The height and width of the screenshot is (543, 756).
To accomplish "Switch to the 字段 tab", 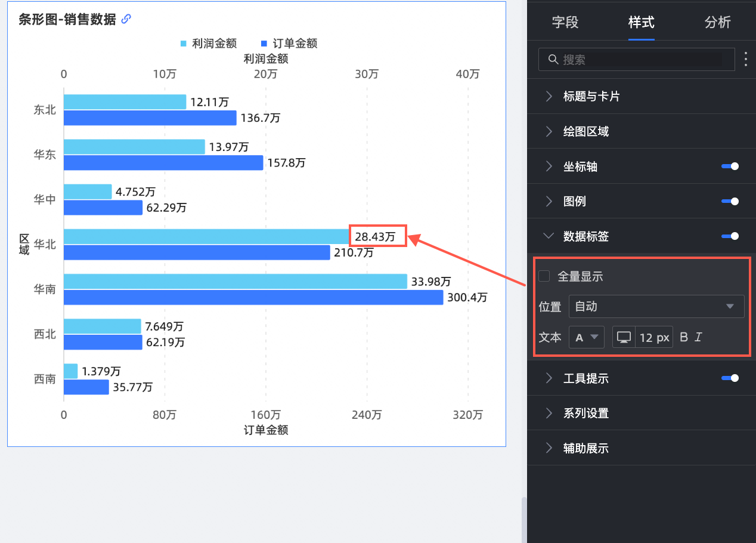I will tap(565, 23).
